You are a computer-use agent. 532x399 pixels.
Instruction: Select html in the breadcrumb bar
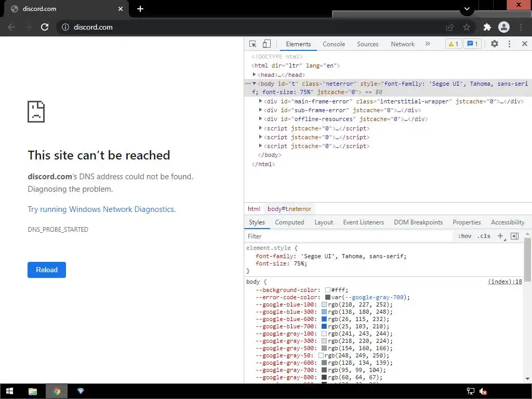(254, 209)
